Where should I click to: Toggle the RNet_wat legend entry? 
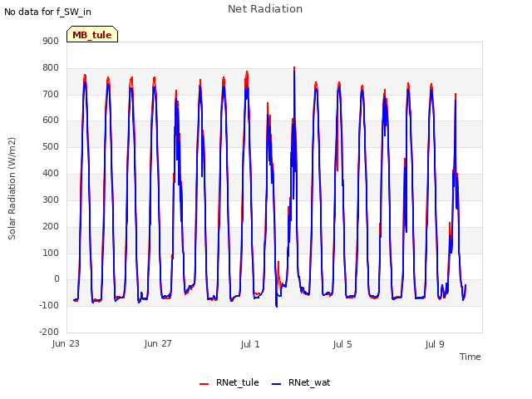pyautogui.click(x=301, y=382)
